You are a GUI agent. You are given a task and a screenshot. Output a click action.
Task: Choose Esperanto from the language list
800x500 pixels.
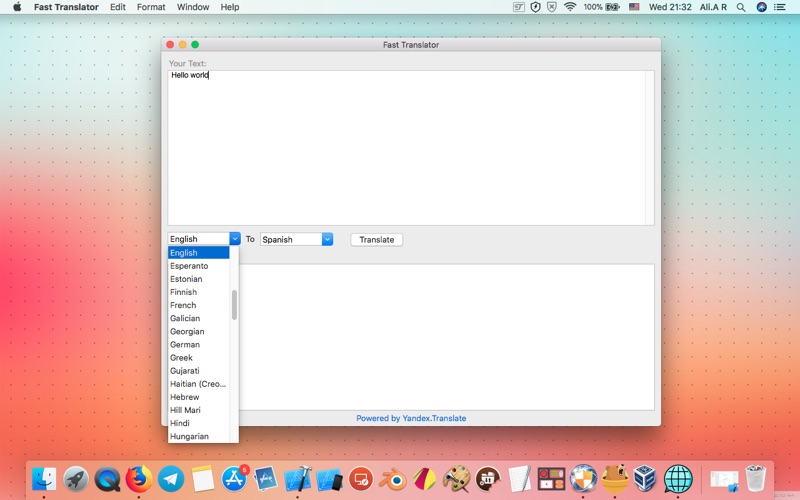pos(198,266)
